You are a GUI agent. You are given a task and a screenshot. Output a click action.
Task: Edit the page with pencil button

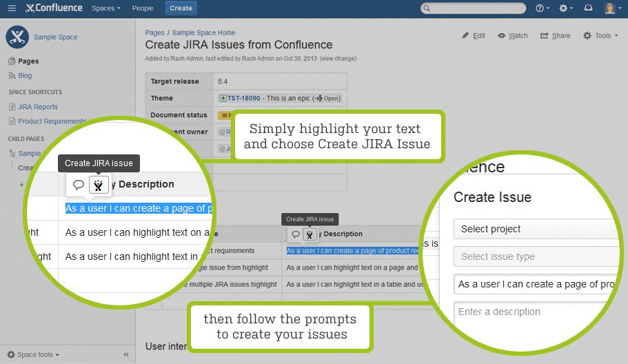pyautogui.click(x=474, y=36)
